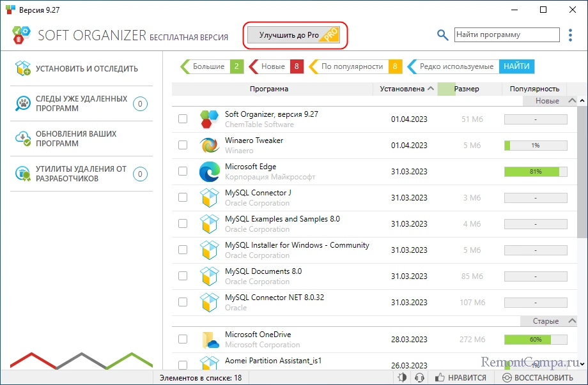Click the paw-print traces icon in sidebar

tap(23, 103)
